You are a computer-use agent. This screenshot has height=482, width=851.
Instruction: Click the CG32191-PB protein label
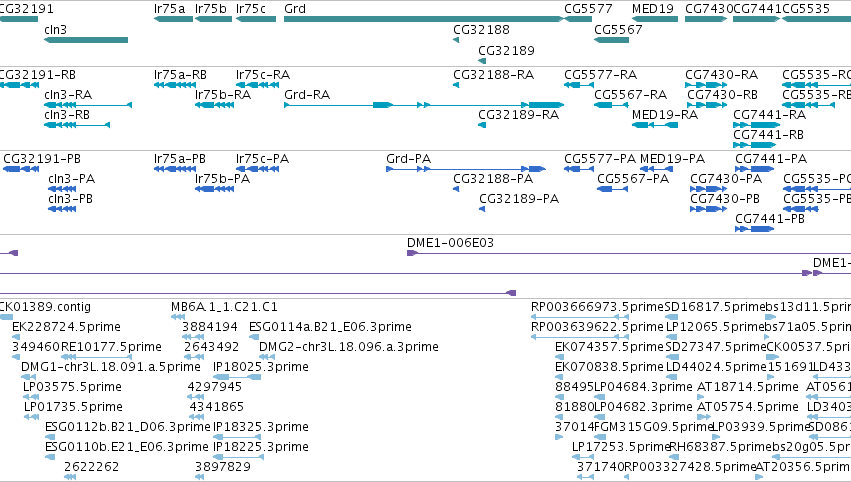click(x=42, y=158)
